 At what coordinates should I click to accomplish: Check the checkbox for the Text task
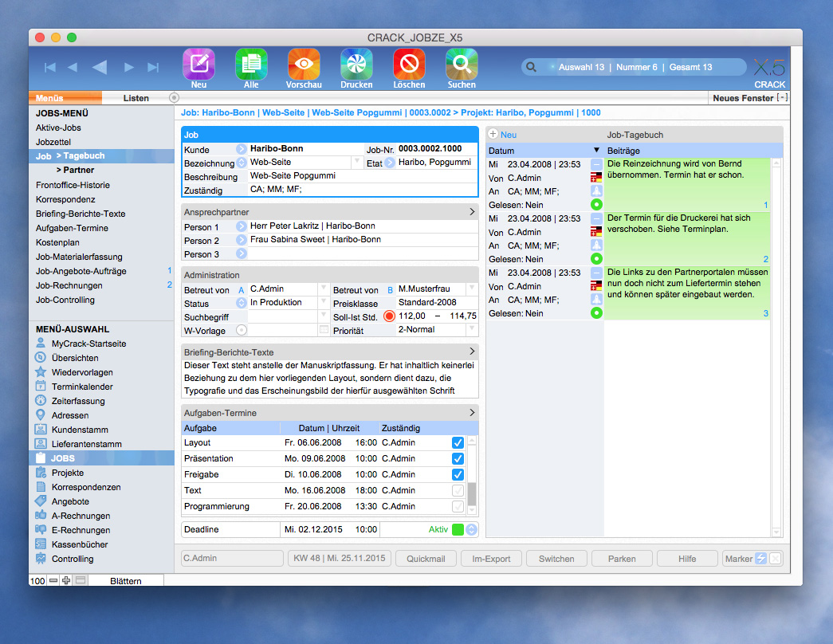tap(458, 490)
